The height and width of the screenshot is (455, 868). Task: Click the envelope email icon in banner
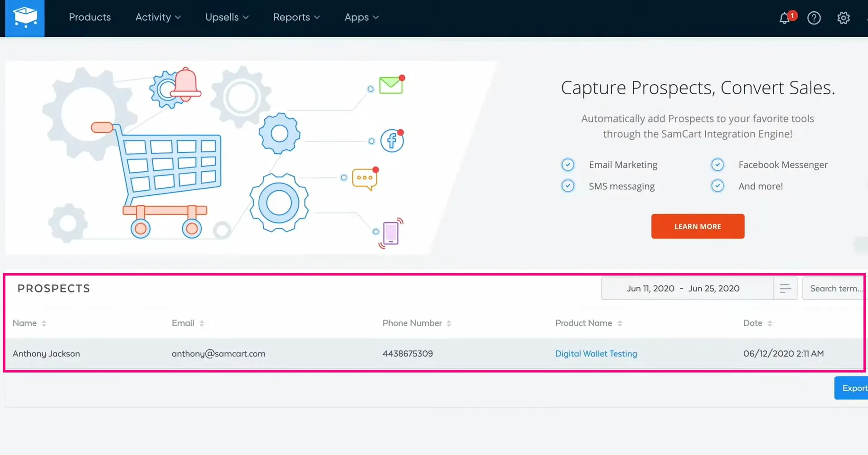(x=392, y=85)
